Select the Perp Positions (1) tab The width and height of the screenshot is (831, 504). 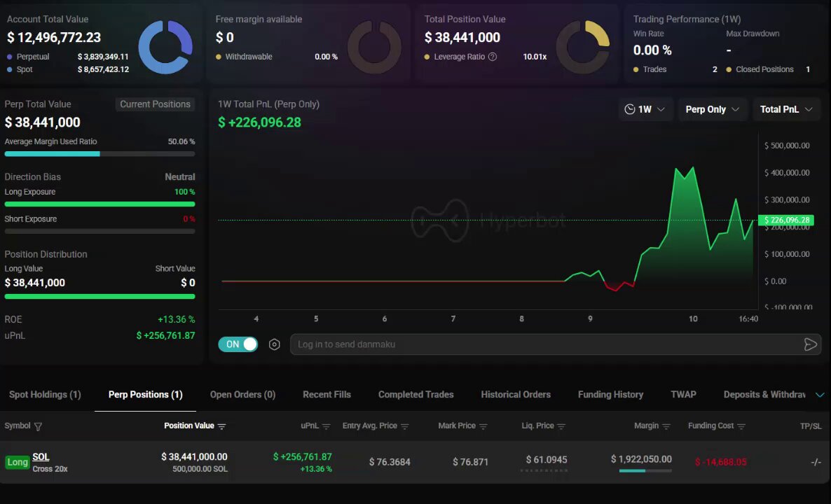145,394
